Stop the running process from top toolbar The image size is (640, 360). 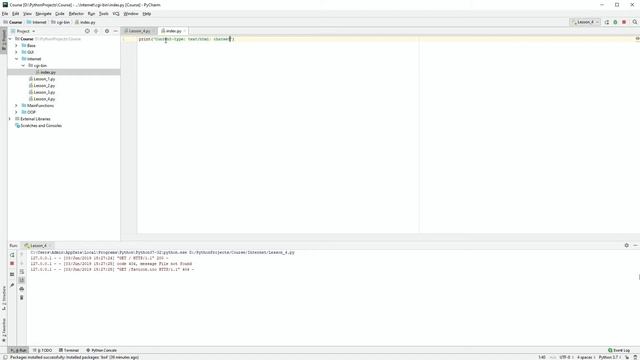pyautogui.click(x=624, y=22)
